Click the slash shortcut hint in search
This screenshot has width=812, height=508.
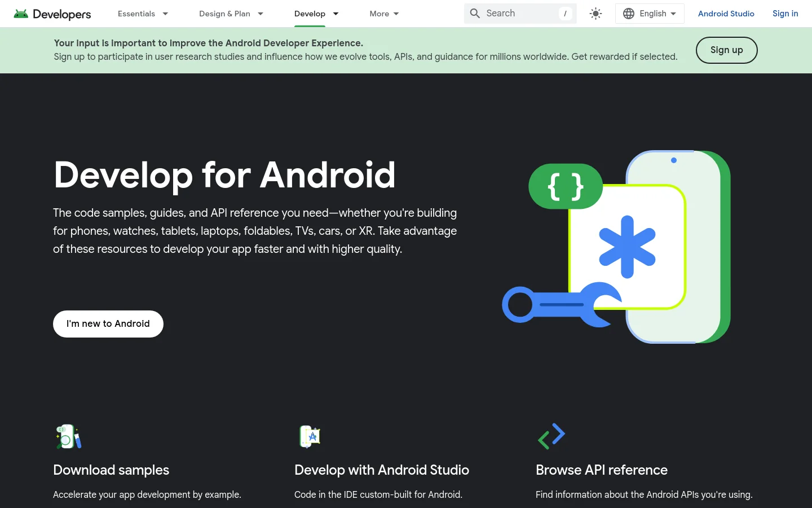565,14
